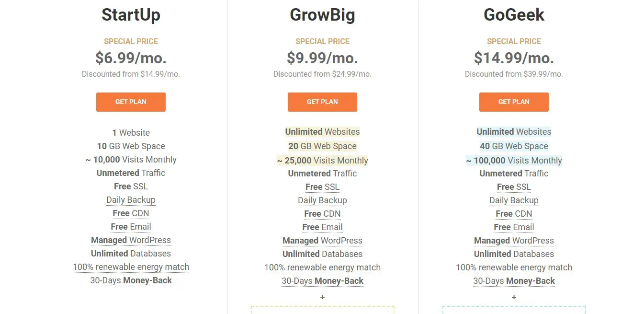
Task: Open the StartUp Free SSL tooltip link
Action: coord(131,186)
